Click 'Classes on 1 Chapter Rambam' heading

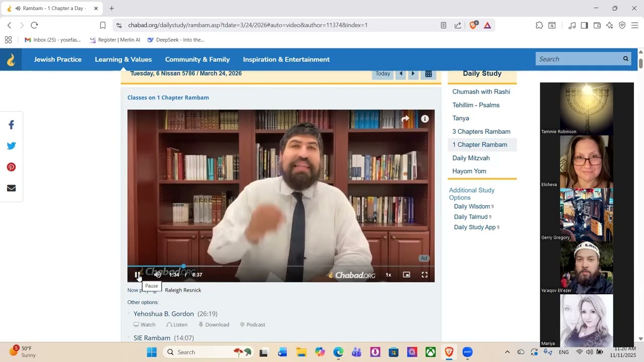(168, 98)
